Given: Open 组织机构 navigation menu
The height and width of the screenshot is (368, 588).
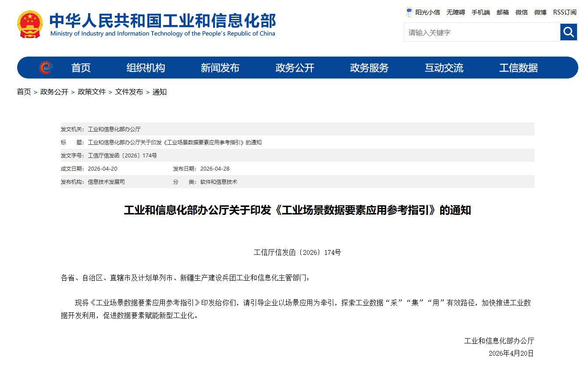Looking at the screenshot, I should point(146,68).
